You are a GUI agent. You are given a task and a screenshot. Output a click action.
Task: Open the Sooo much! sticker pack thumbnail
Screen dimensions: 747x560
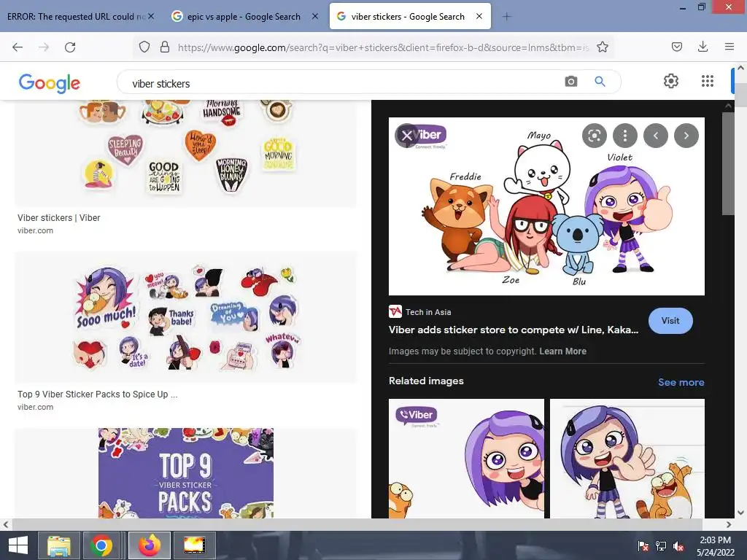[185, 317]
